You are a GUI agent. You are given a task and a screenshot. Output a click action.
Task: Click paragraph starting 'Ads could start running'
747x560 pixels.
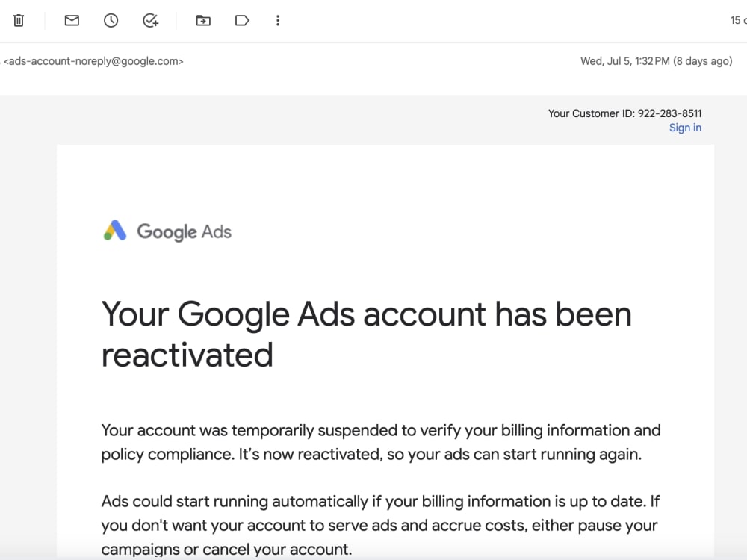click(x=379, y=525)
